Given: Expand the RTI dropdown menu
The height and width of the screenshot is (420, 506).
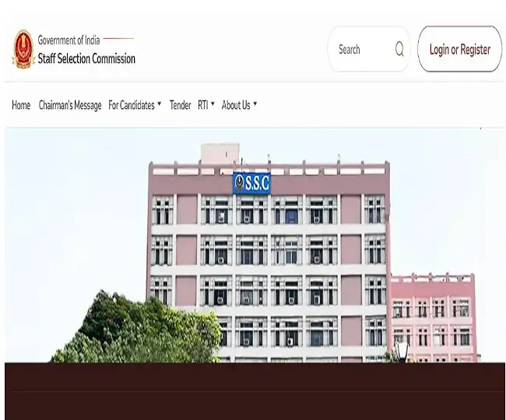Looking at the screenshot, I should (x=206, y=105).
